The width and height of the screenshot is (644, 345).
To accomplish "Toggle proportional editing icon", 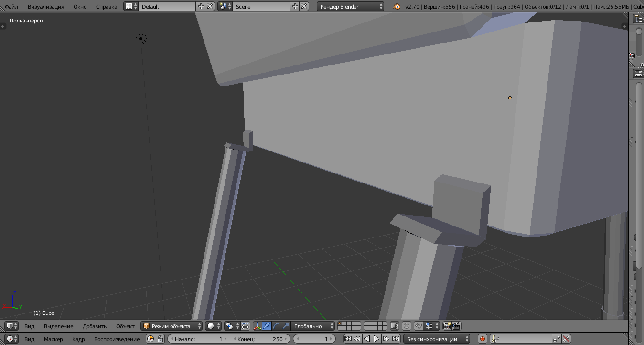I will click(x=407, y=326).
